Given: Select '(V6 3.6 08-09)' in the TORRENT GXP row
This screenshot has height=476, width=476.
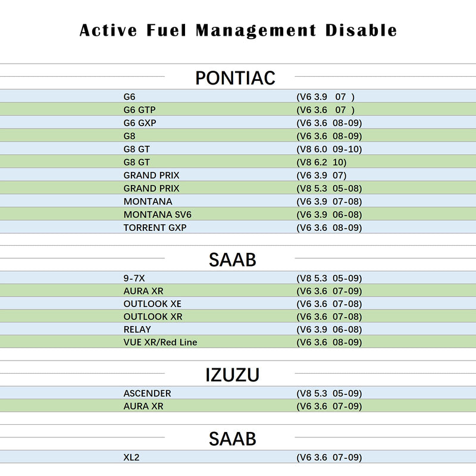Looking at the screenshot, I should [x=329, y=227].
